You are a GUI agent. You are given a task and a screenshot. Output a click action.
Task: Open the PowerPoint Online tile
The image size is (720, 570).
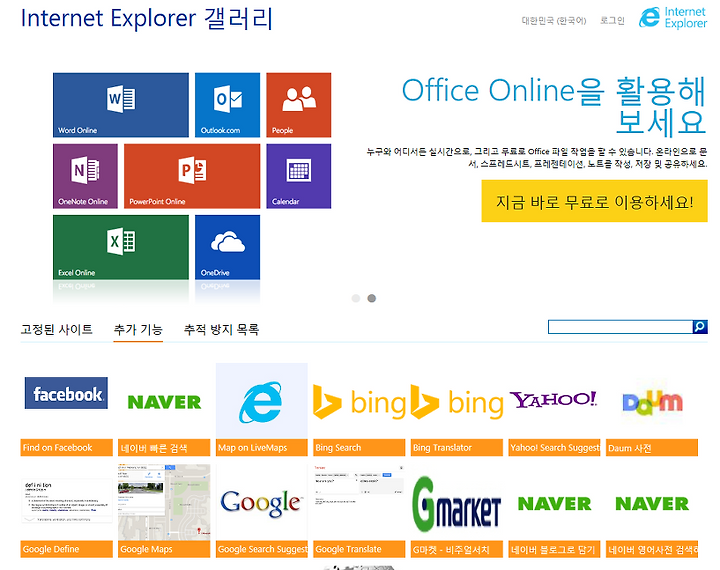pos(192,176)
